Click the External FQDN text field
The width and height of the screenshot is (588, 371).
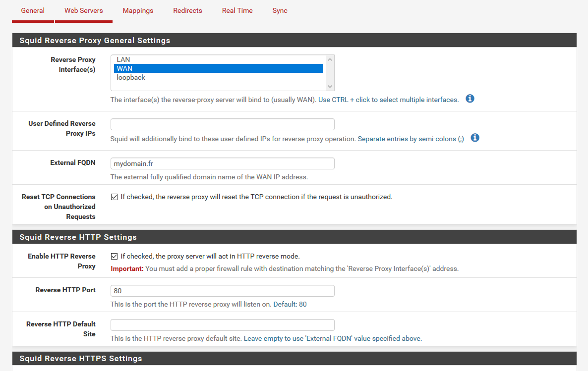(x=222, y=163)
